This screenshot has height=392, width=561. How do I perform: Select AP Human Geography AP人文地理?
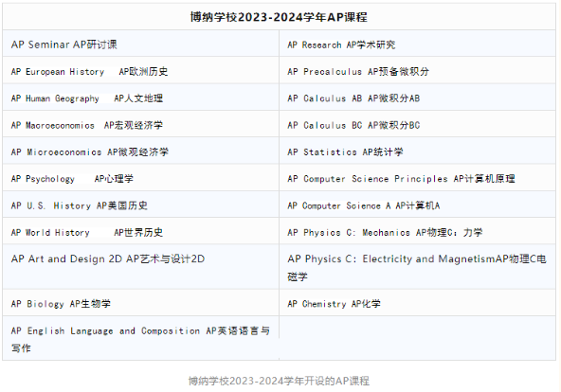(140, 98)
